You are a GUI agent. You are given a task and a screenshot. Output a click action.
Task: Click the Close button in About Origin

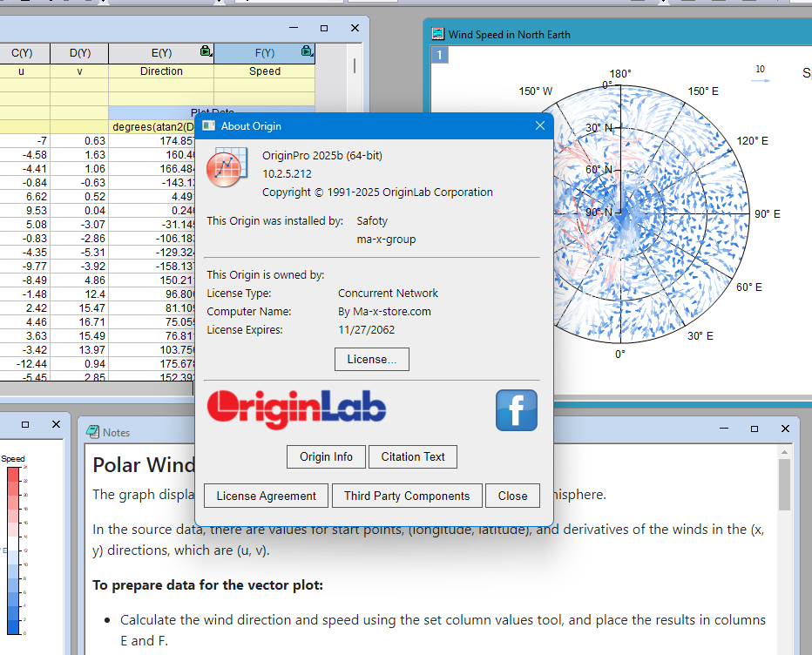point(512,496)
